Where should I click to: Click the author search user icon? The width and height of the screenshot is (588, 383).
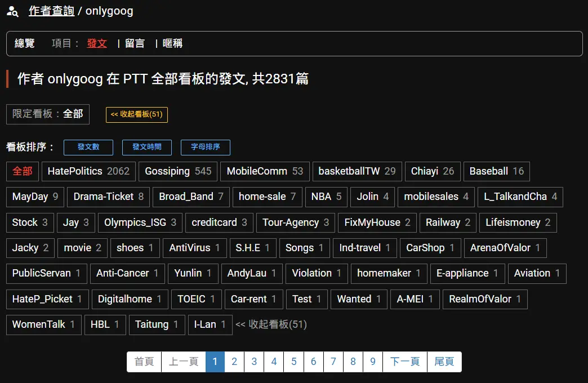click(12, 11)
